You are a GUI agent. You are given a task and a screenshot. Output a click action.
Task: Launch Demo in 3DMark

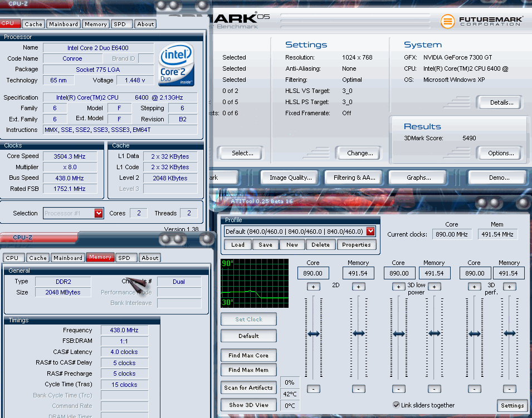498,178
